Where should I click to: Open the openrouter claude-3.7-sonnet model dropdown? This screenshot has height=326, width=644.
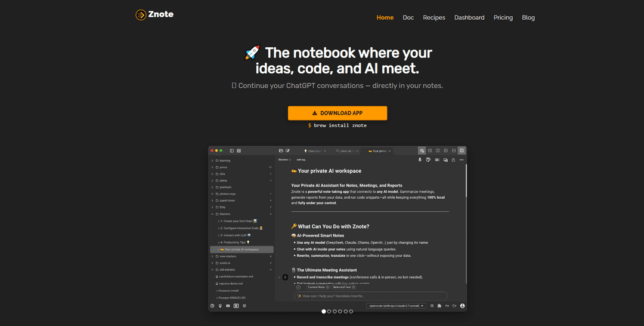[x=396, y=306]
